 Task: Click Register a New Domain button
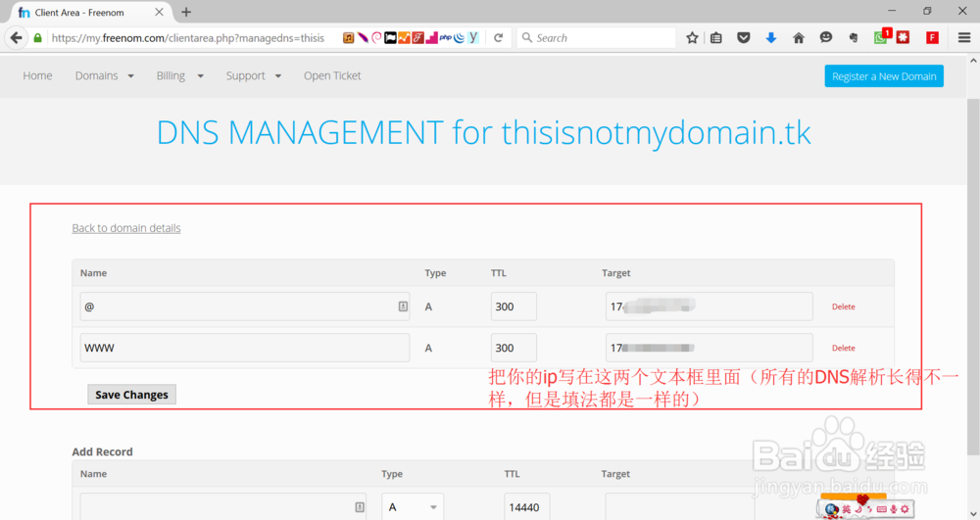(884, 76)
